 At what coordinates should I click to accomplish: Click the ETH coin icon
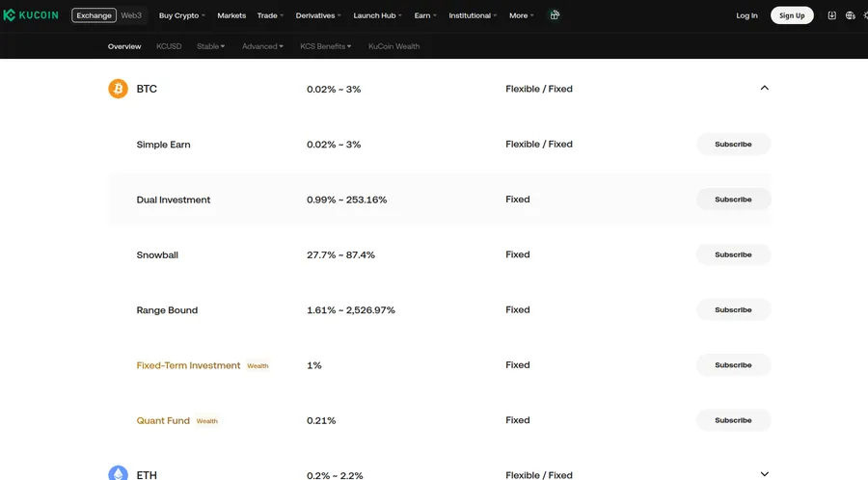point(118,473)
